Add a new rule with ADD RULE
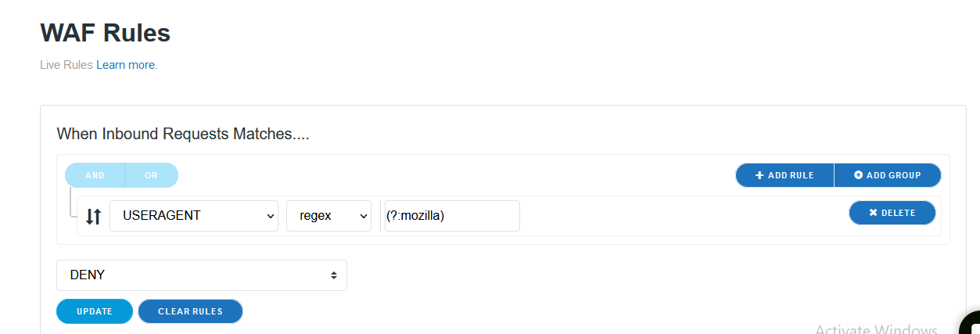Viewport: 980px width, 334px height. point(784,175)
